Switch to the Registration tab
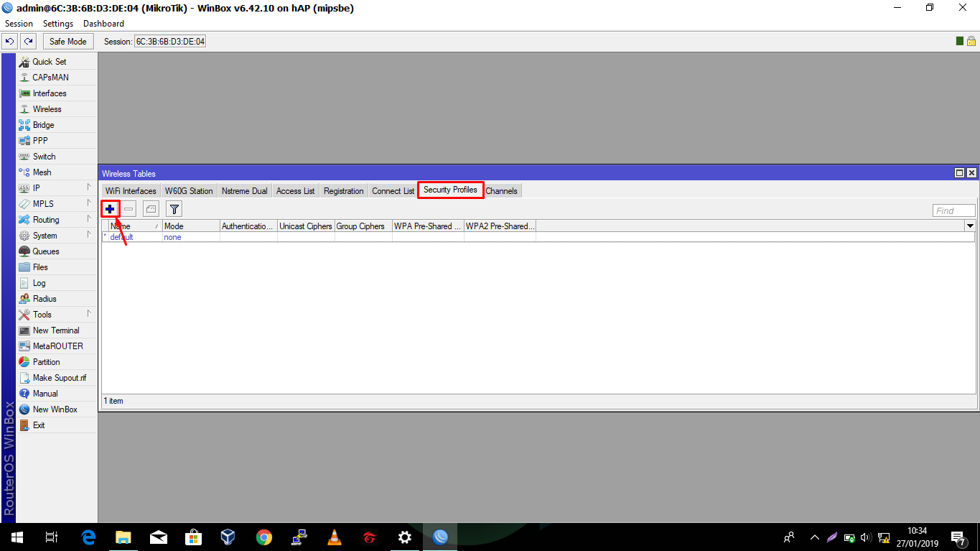This screenshot has width=980, height=551. [343, 191]
